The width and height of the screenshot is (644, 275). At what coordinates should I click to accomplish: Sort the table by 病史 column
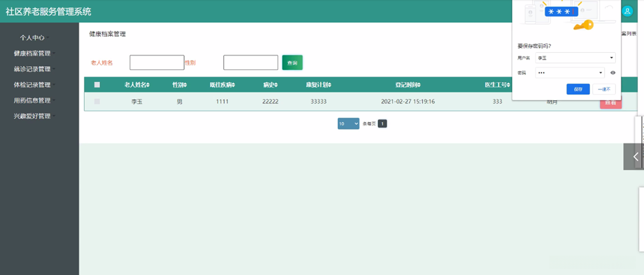[x=270, y=85]
